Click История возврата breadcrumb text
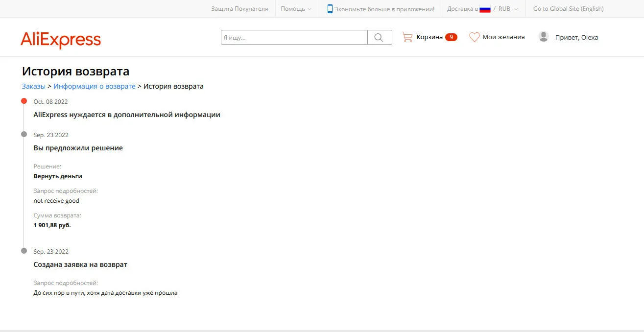The width and height of the screenshot is (644, 332). [173, 86]
